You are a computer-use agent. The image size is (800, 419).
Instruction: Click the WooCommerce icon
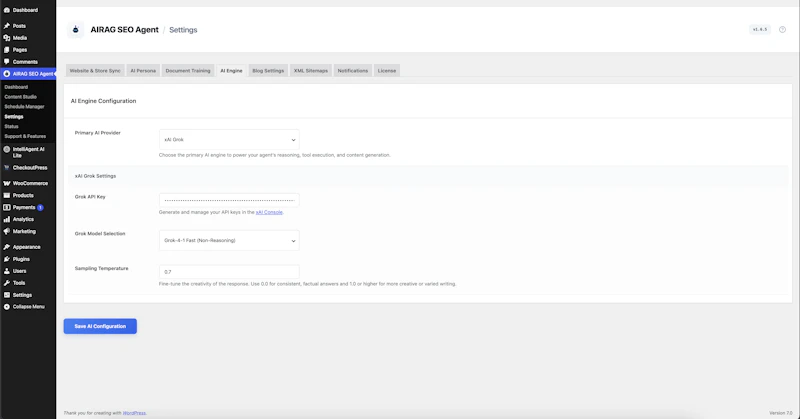tap(7, 183)
